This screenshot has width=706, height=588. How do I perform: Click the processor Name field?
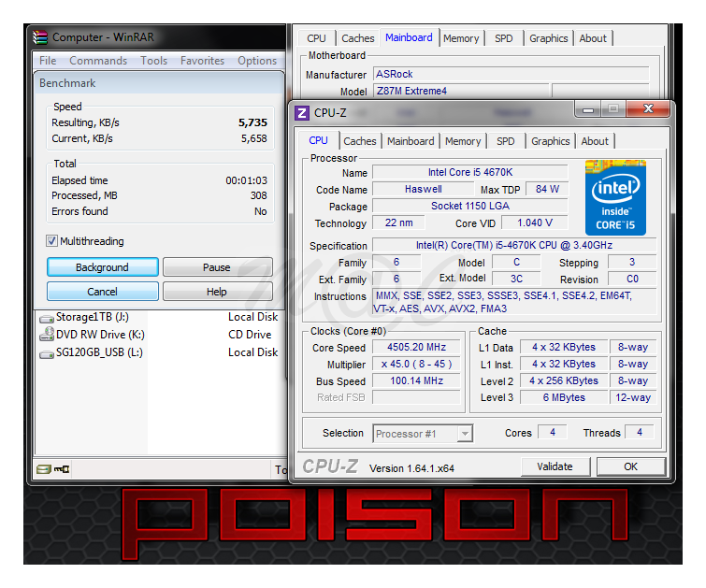469,173
